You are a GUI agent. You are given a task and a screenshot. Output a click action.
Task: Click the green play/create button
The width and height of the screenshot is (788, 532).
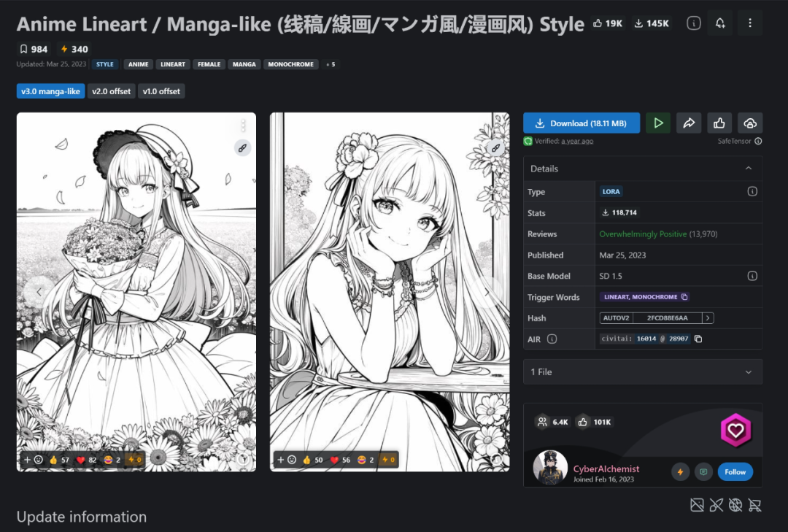tap(658, 123)
